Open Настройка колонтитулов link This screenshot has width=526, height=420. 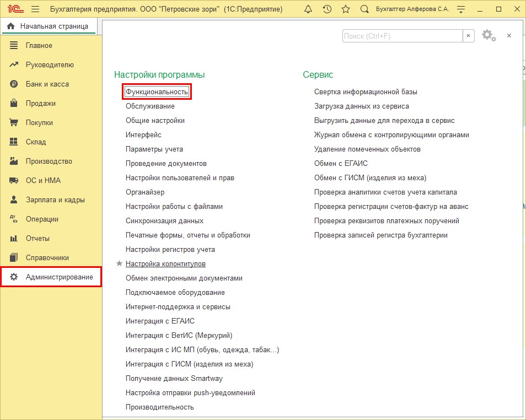(165, 263)
